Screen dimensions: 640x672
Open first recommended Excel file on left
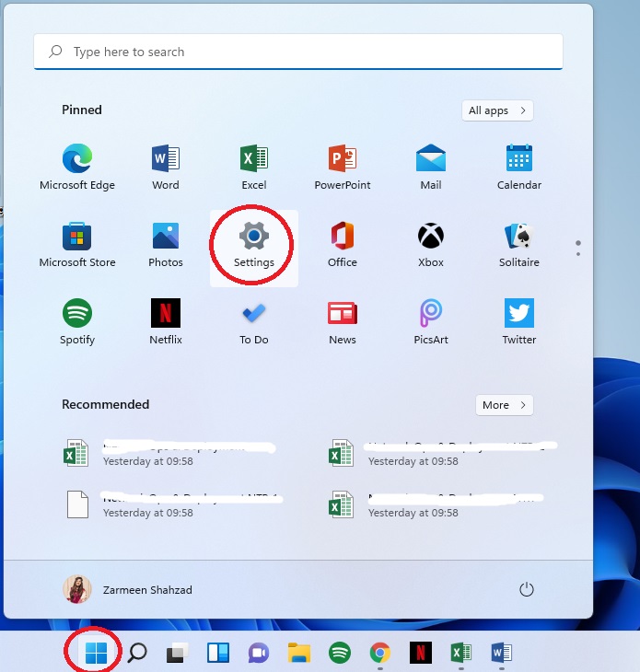click(169, 454)
